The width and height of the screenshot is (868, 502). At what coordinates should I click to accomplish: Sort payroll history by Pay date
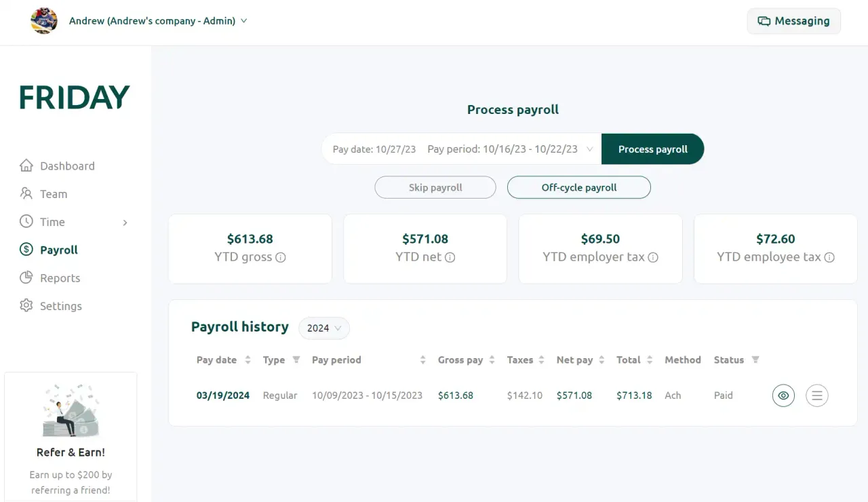(248, 360)
